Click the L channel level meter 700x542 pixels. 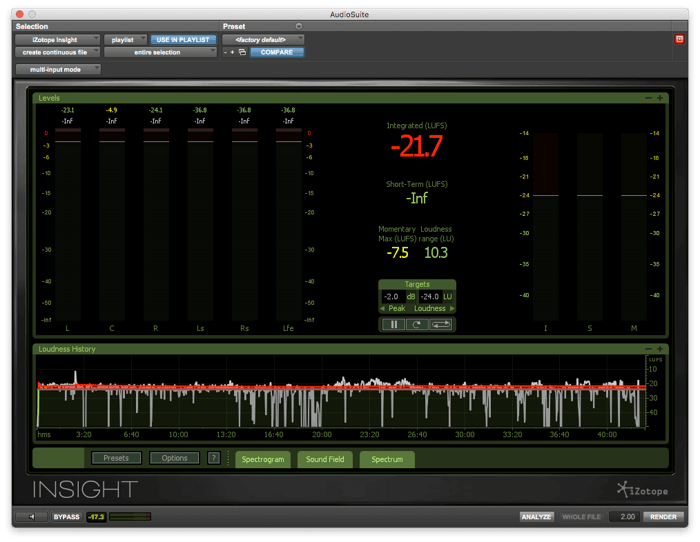[x=68, y=225]
